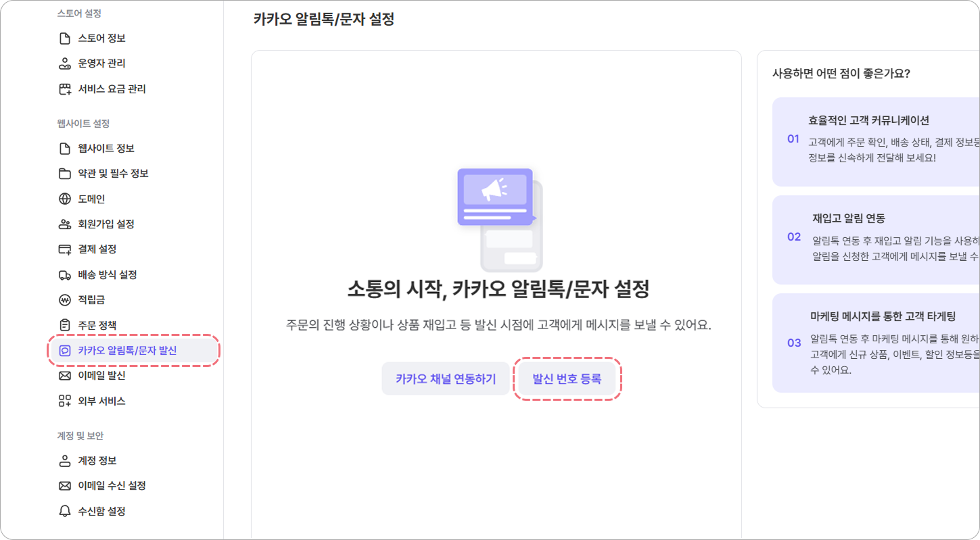Go to 약관 및 필수 정보 menu
The height and width of the screenshot is (540, 980).
click(134, 174)
